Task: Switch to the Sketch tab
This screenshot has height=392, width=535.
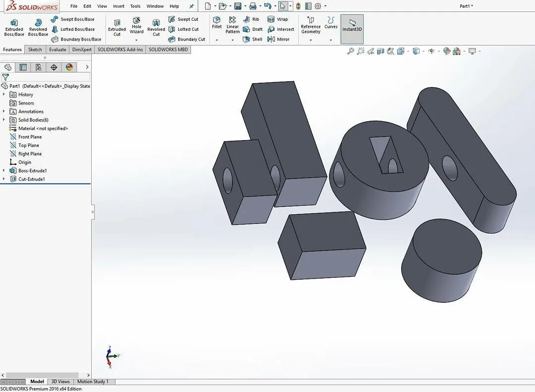Action: 35,49
